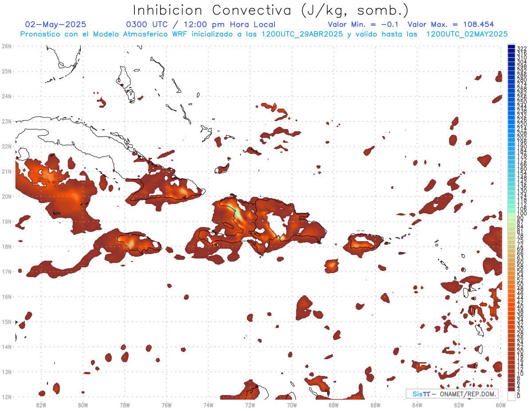Click the valid-until time '1200UTC_02MAY2025'
The height and width of the screenshot is (411, 532).
(x=467, y=34)
